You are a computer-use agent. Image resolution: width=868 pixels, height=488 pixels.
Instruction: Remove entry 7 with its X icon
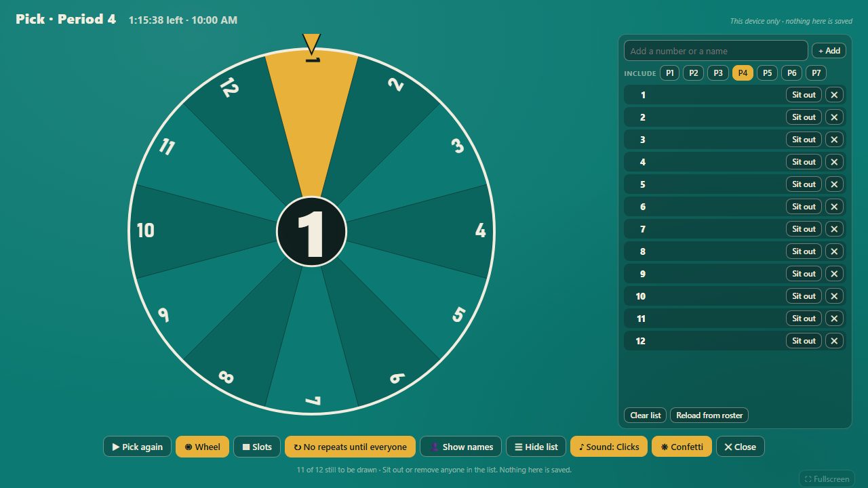coord(834,229)
